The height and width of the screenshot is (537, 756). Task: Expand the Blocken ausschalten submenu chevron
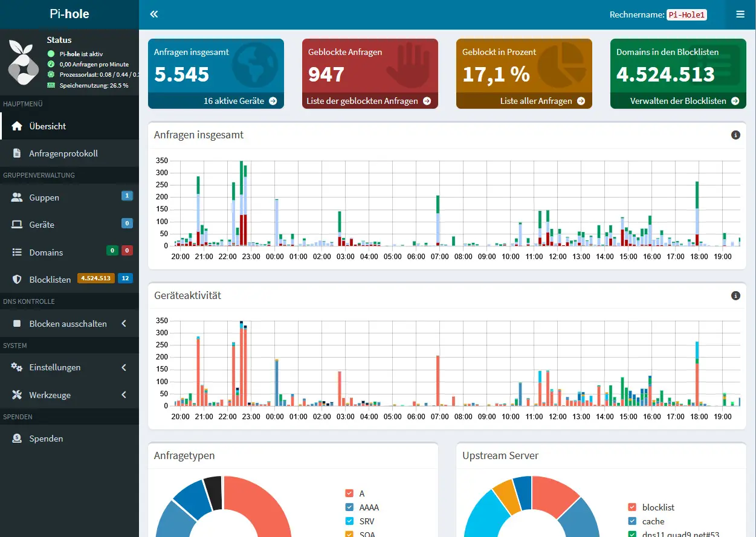click(x=124, y=324)
